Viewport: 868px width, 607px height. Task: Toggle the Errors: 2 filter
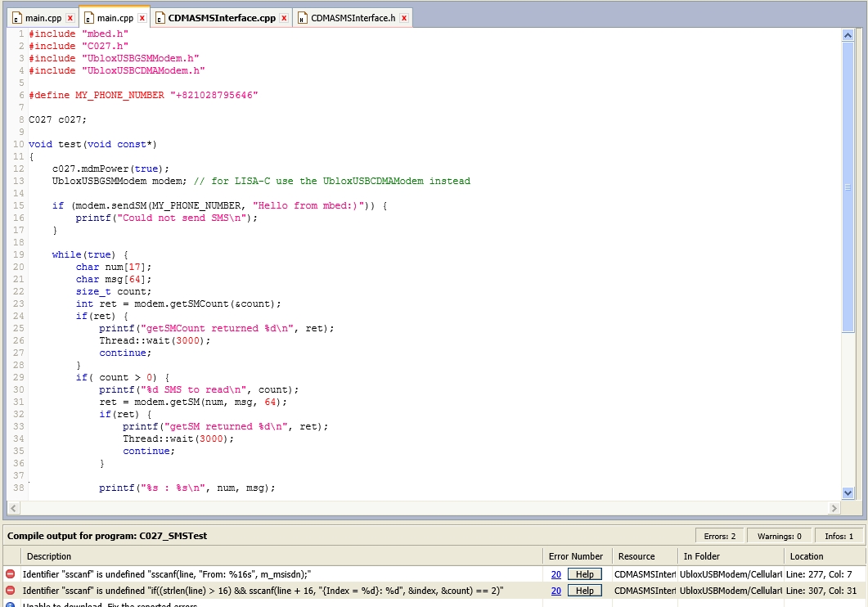[720, 536]
